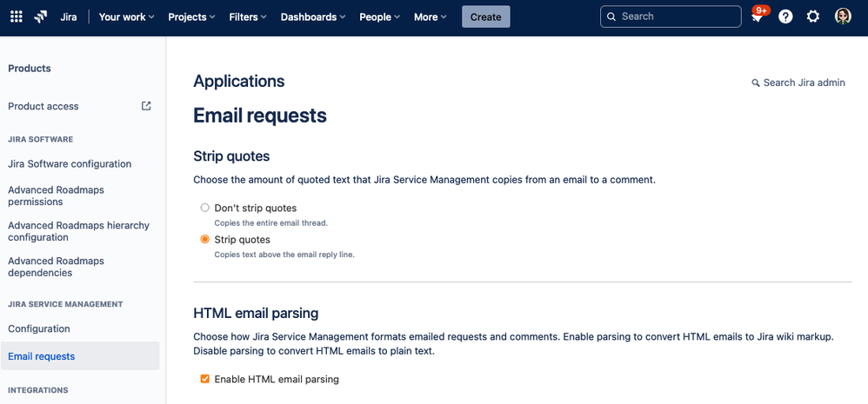This screenshot has height=404, width=868.
Task: Click 'Copies text above the email reply line.'
Action: point(284,255)
